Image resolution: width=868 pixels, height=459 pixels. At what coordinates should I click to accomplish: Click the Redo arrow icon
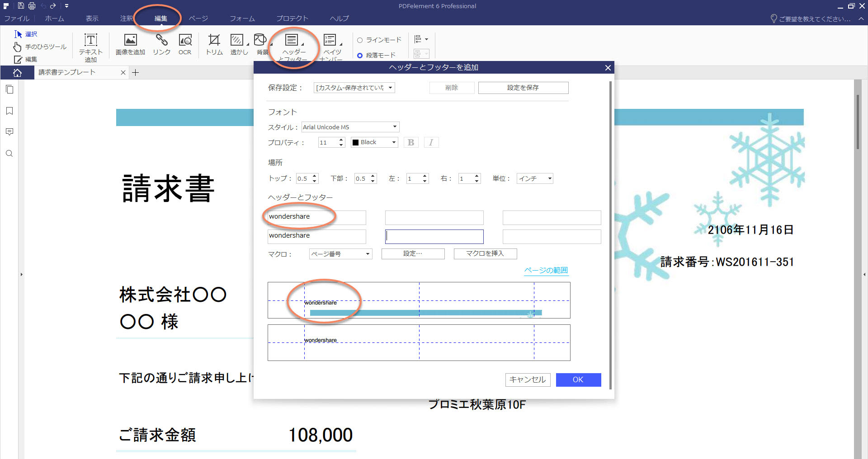click(x=53, y=6)
